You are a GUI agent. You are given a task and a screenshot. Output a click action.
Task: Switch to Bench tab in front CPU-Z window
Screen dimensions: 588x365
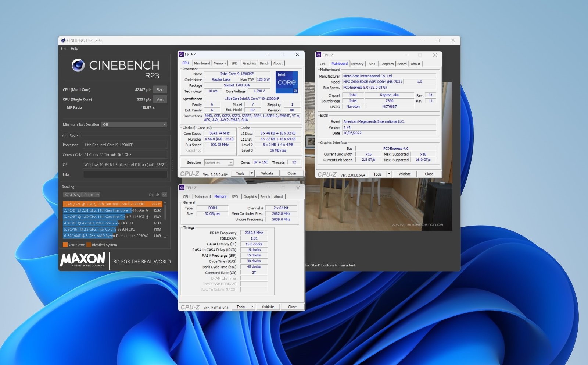click(x=265, y=63)
